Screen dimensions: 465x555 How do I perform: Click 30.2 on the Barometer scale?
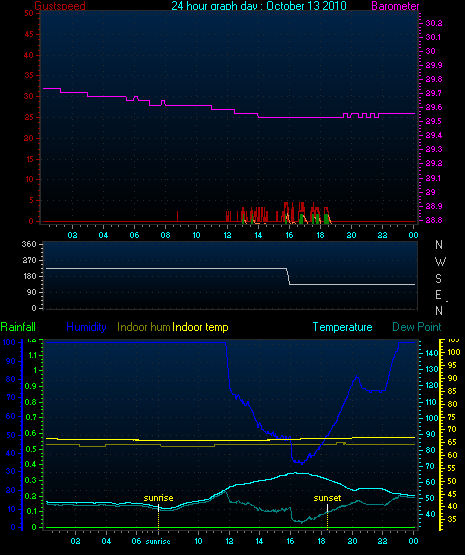point(434,23)
